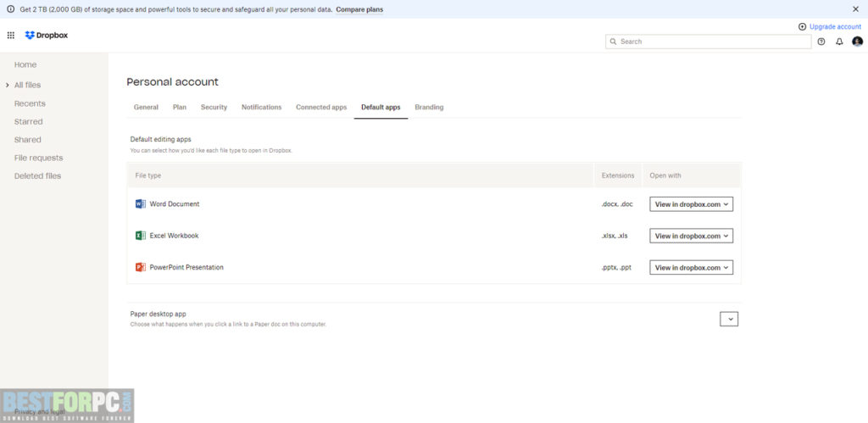Click the Word Document icon
Screen dimensions: 868x423
point(141,203)
